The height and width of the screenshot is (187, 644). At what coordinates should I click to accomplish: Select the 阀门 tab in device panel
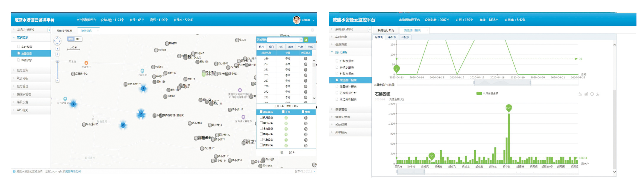pyautogui.click(x=271, y=47)
